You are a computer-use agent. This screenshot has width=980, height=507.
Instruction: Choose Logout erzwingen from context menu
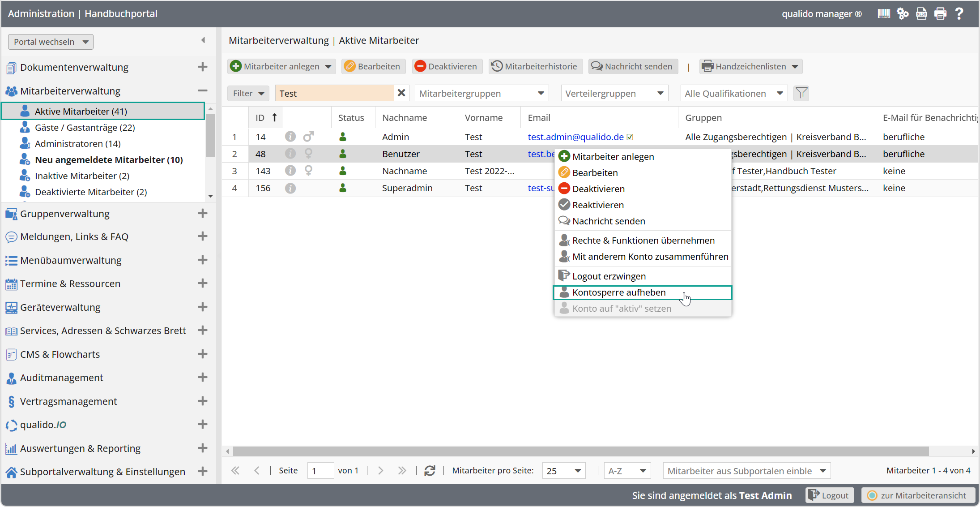click(x=609, y=276)
